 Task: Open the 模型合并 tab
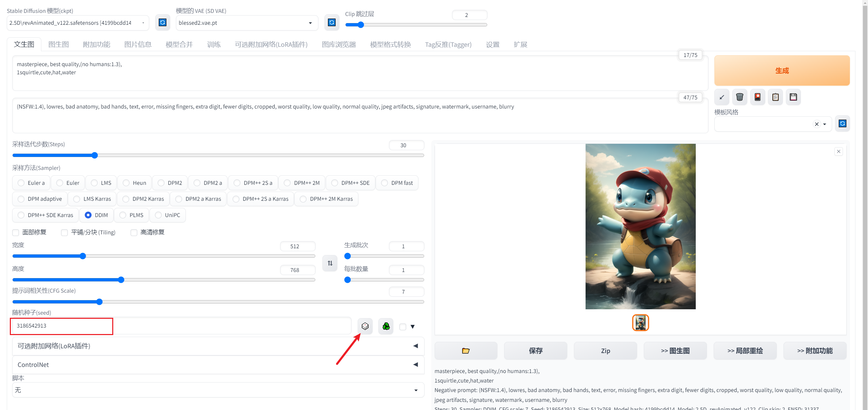point(179,44)
